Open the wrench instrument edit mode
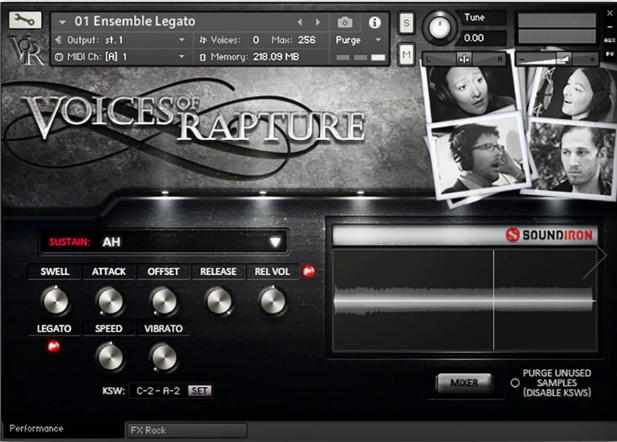Screen dimensions: 617x442 [25, 20]
